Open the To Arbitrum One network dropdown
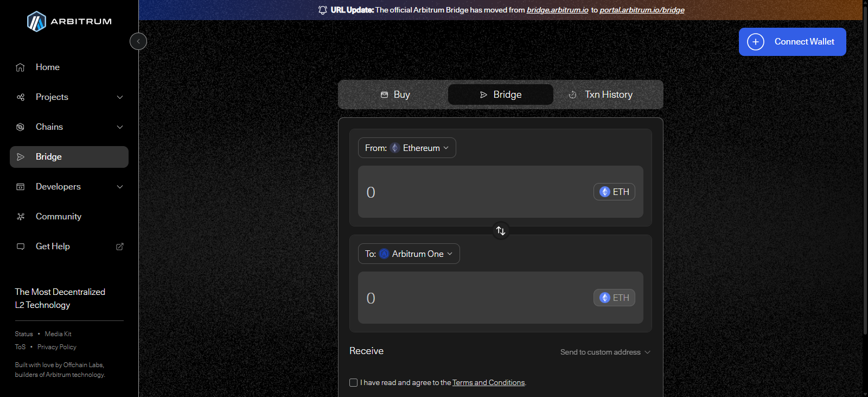The width and height of the screenshot is (868, 397). 409,254
